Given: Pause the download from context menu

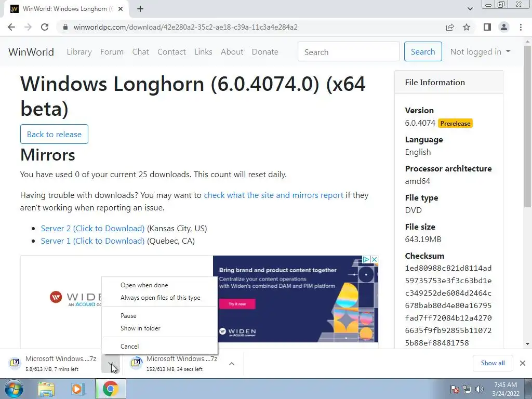Looking at the screenshot, I should click(x=159, y=315).
